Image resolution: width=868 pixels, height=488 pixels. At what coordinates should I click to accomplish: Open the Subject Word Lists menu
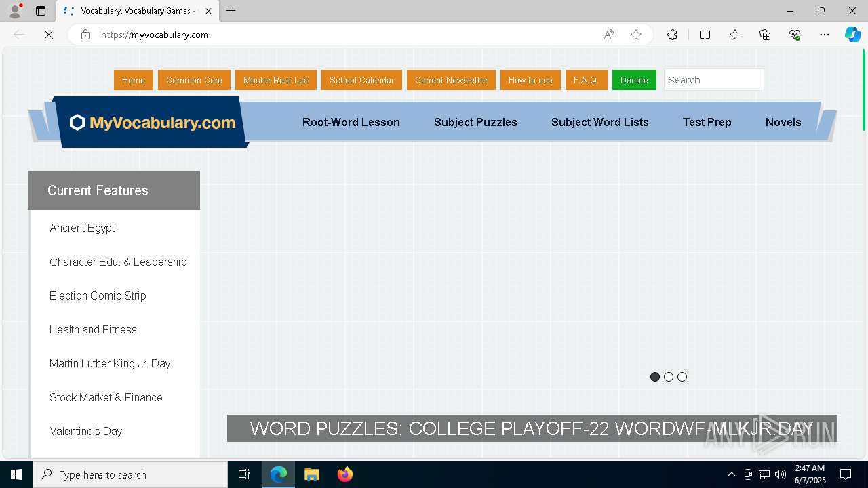point(600,122)
